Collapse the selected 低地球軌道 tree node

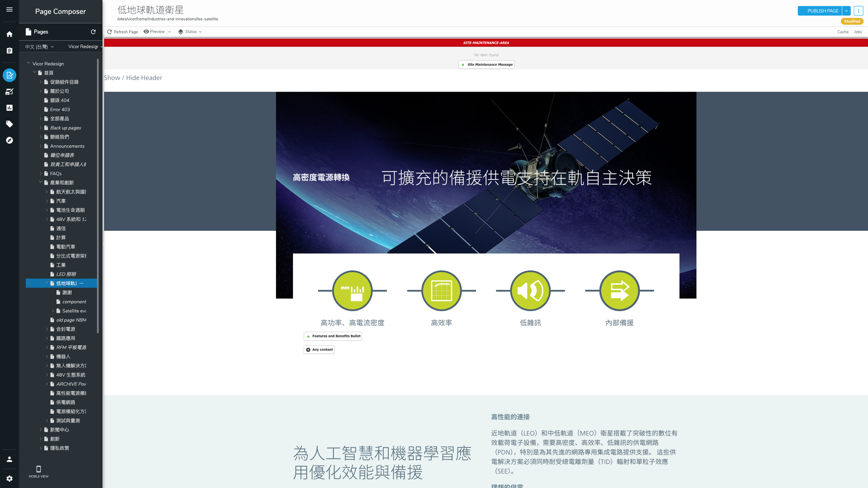click(47, 283)
